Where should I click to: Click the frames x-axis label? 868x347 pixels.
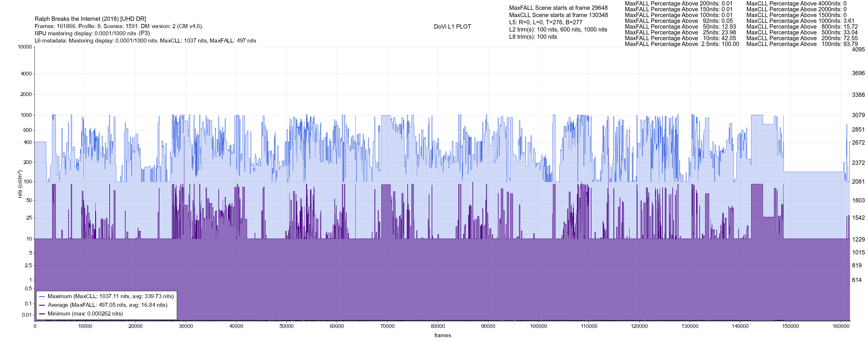[x=442, y=335]
